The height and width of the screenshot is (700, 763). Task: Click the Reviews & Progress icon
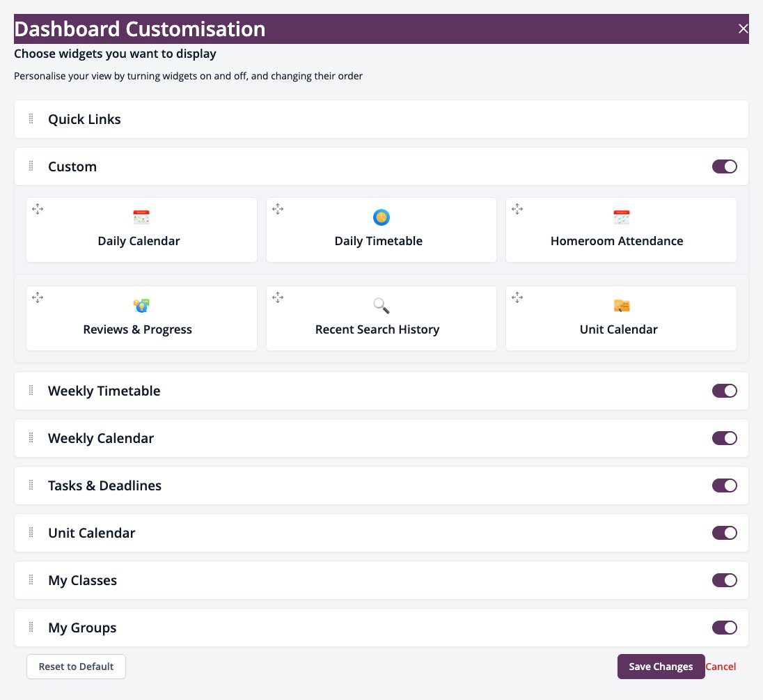point(141,306)
